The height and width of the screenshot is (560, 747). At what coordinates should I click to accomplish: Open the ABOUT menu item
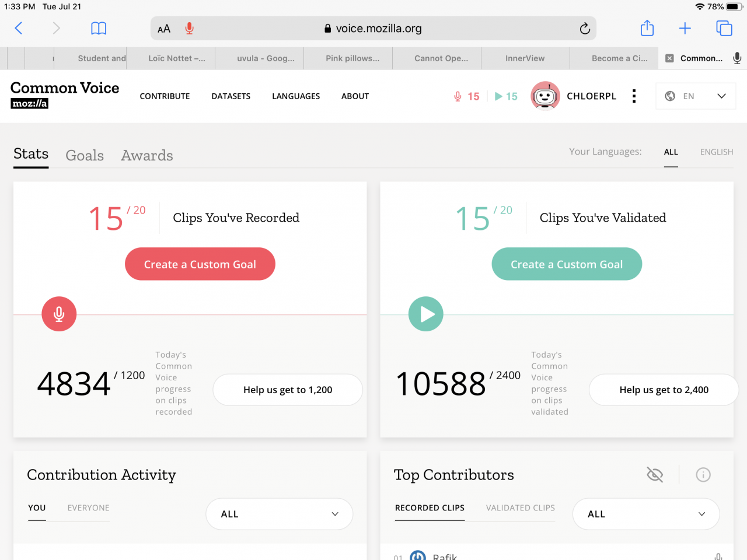click(355, 96)
